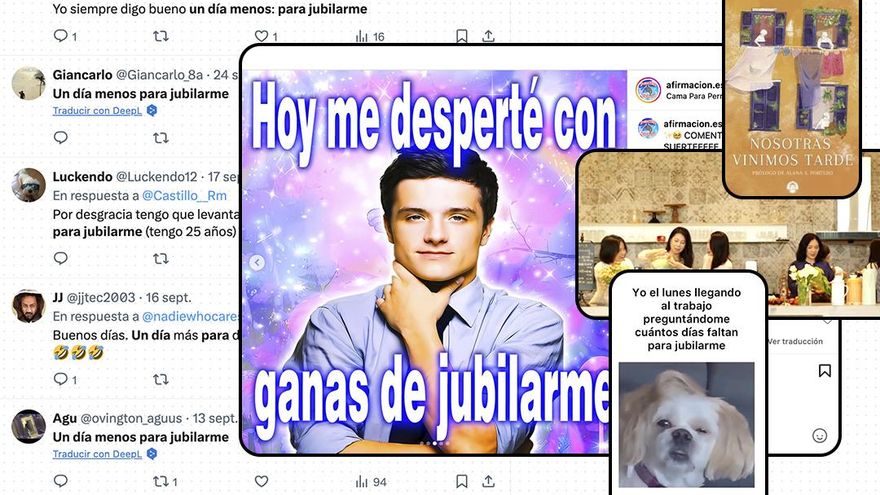Select the three laughing emojis in JJ's tweet
Viewport: 880px width, 495px height.
[x=79, y=353]
